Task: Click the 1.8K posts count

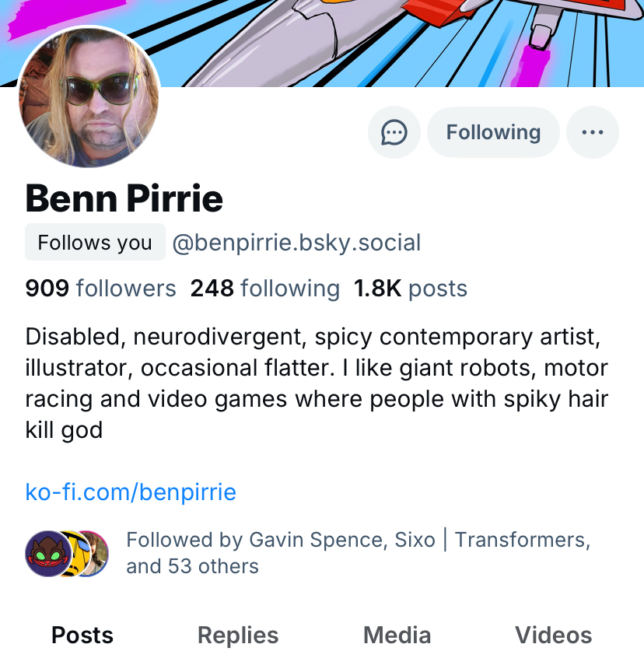Action: click(x=411, y=289)
